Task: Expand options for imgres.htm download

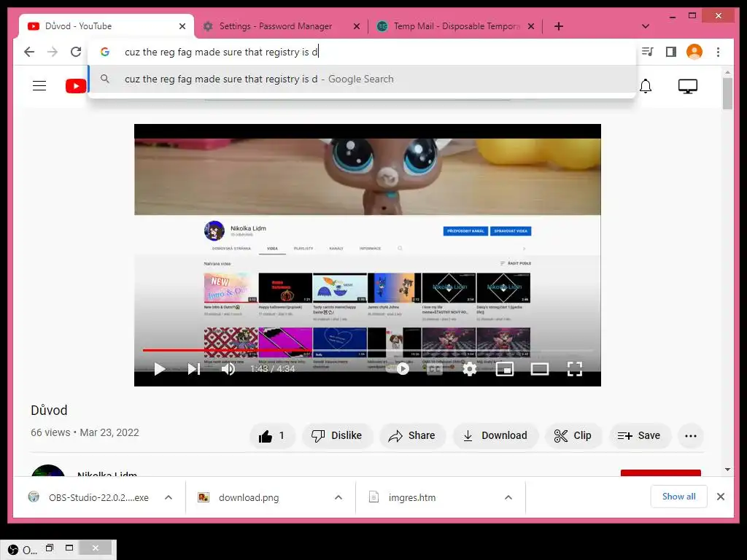Action: (x=508, y=497)
